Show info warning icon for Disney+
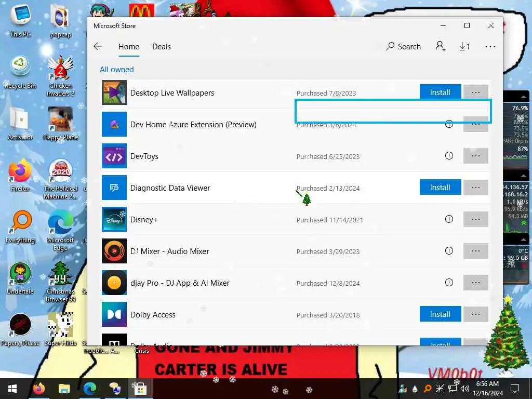Image resolution: width=532 pixels, height=399 pixels. point(449,219)
